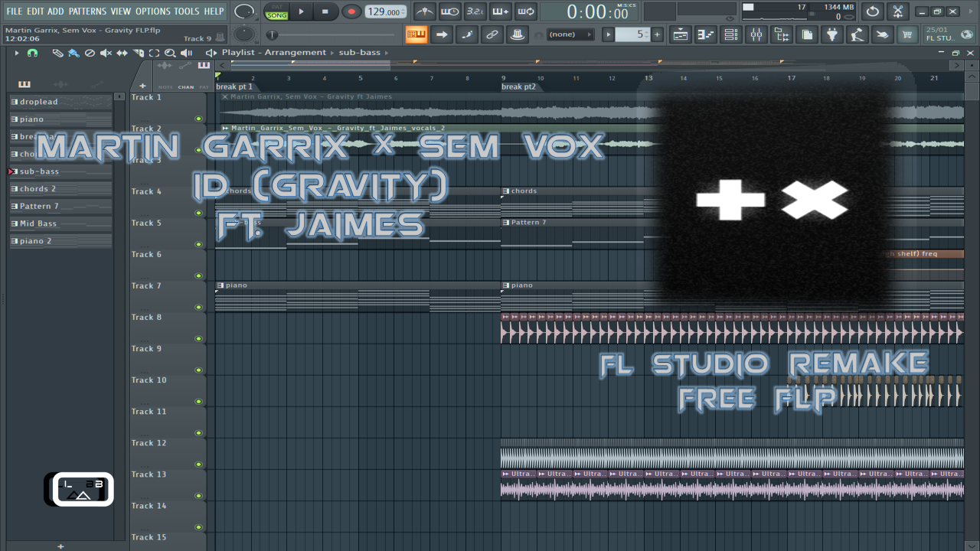Open the Piano roll view icon

pyautogui.click(x=705, y=34)
